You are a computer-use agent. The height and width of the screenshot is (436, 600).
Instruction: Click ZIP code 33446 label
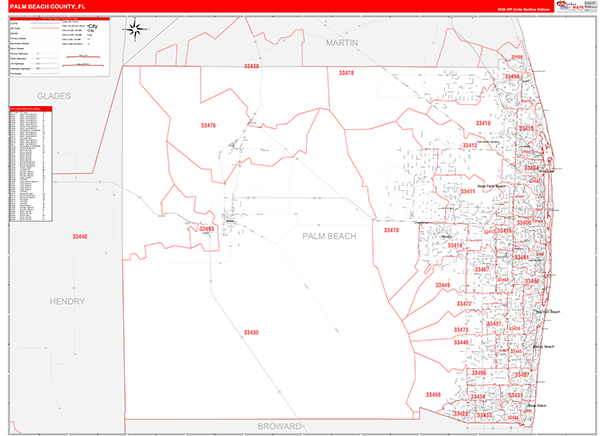(x=461, y=342)
